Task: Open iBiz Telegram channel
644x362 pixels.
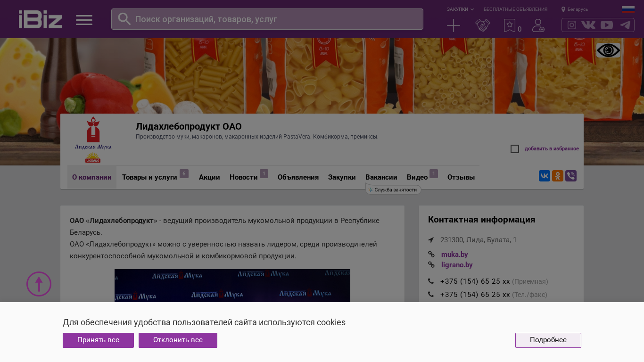Action: pos(625,25)
